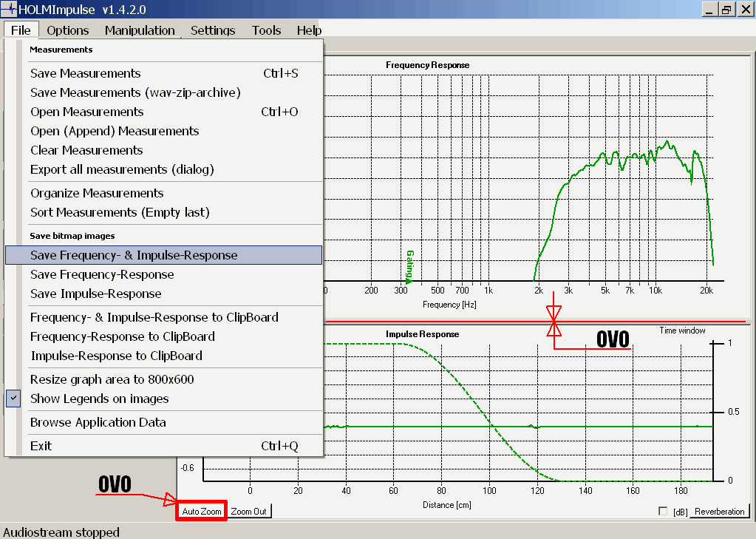Select Export all measurements (dialog)
756x539 pixels.
pos(163,170)
